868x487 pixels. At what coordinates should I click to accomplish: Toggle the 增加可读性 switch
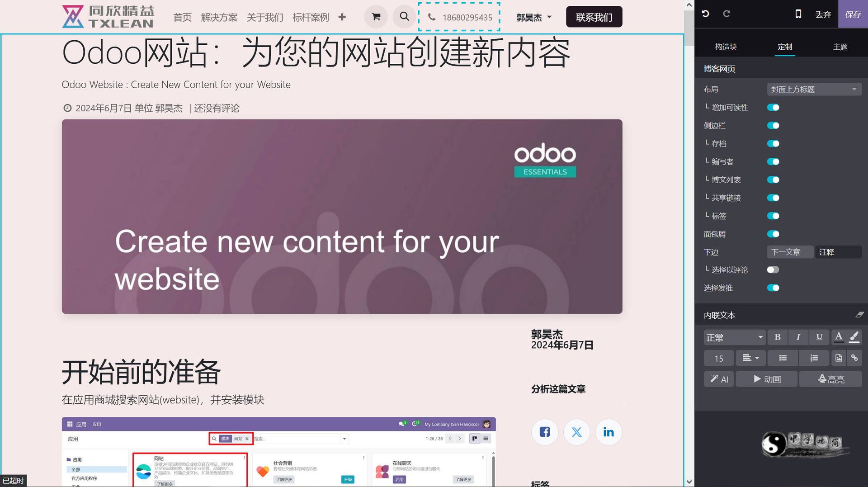pos(773,108)
